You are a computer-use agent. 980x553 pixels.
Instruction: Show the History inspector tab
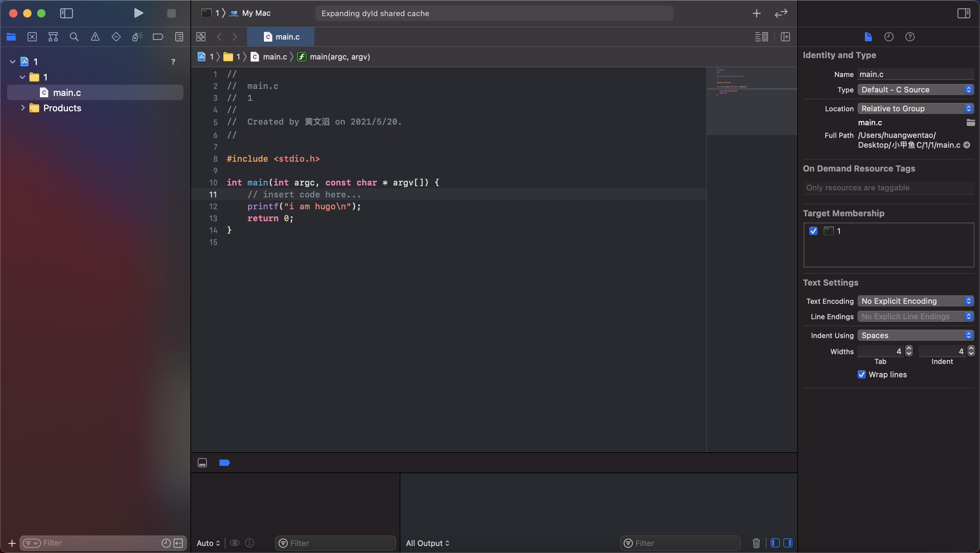pyautogui.click(x=889, y=37)
